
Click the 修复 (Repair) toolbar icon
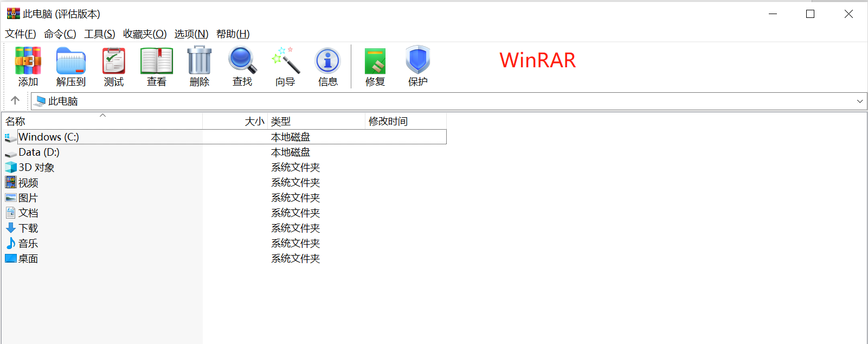375,61
